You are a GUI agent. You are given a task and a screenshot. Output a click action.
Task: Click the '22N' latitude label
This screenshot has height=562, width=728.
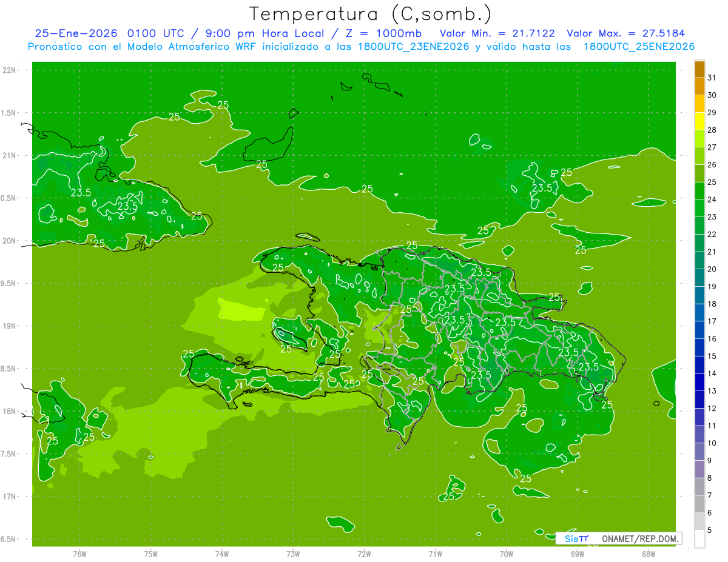9,70
